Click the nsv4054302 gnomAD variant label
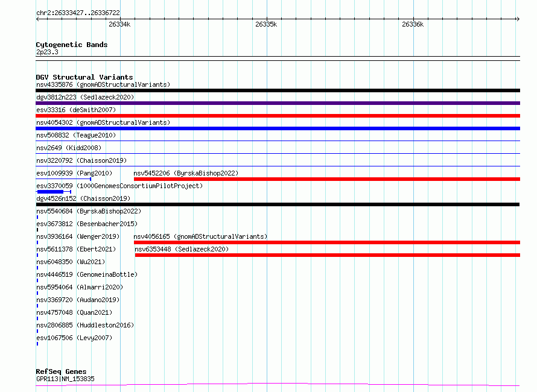The height and width of the screenshot is (392, 537). [103, 122]
